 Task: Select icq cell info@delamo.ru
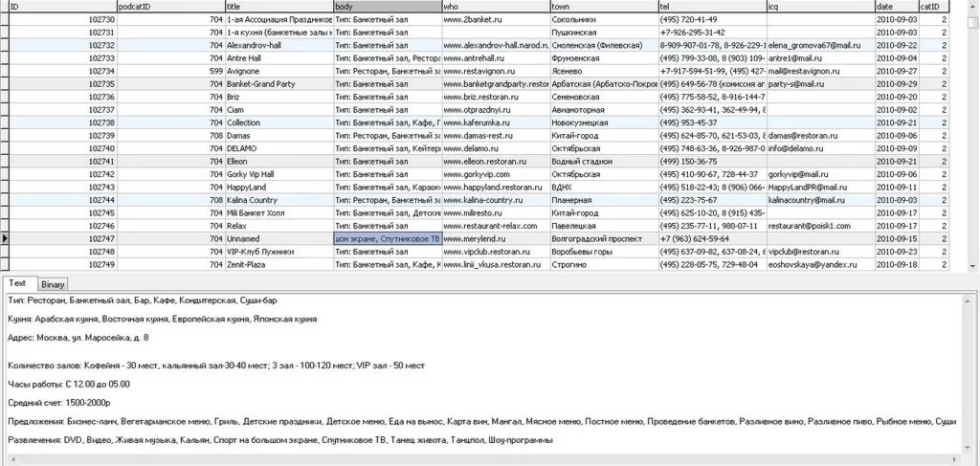[x=820, y=148]
